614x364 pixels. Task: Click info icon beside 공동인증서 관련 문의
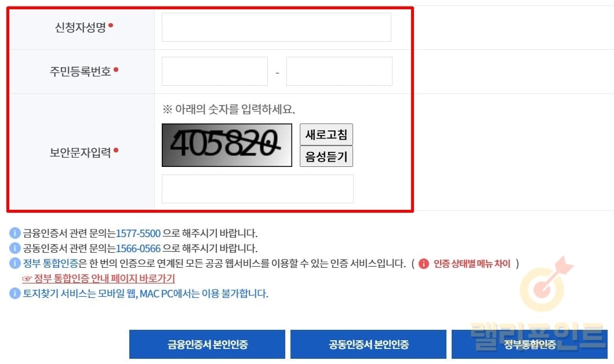[x=15, y=248]
